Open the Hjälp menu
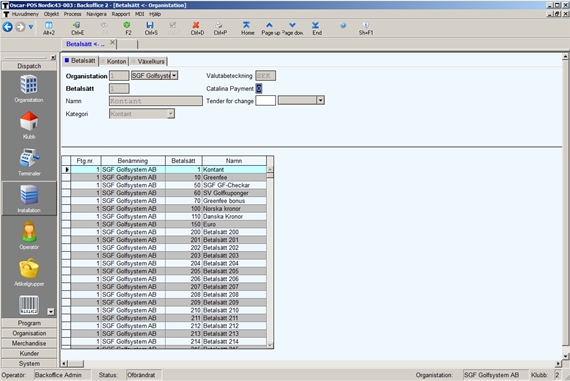Viewport: 570px width, 381px height. pos(155,14)
